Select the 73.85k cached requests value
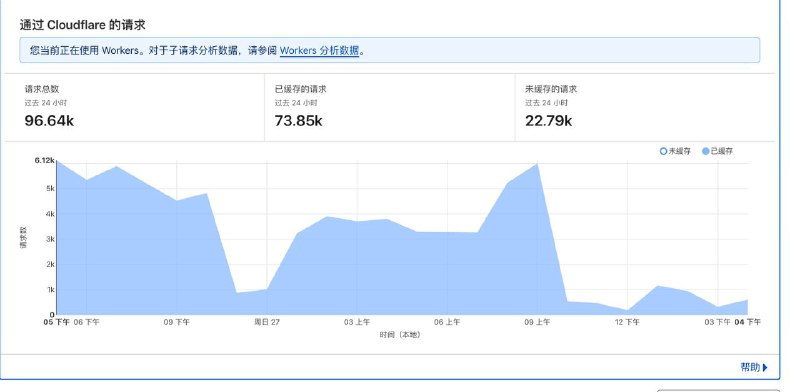The image size is (800, 392). tap(298, 121)
